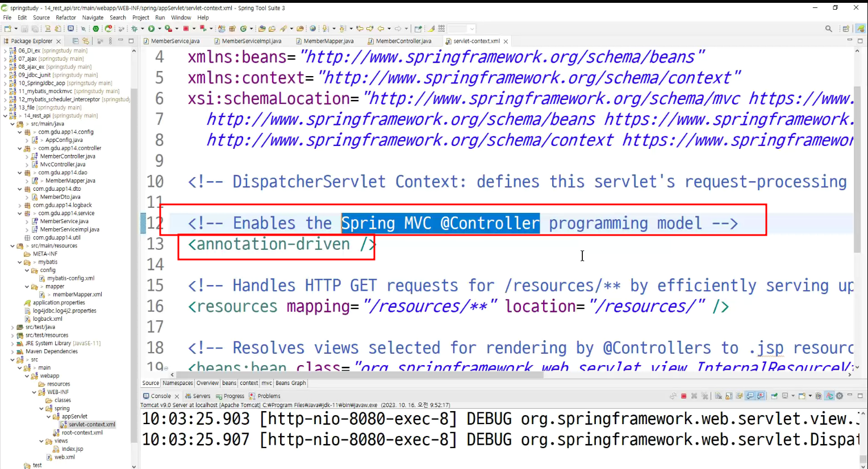The width and height of the screenshot is (868, 469).
Task: Open the Navigate menu
Action: click(x=93, y=18)
